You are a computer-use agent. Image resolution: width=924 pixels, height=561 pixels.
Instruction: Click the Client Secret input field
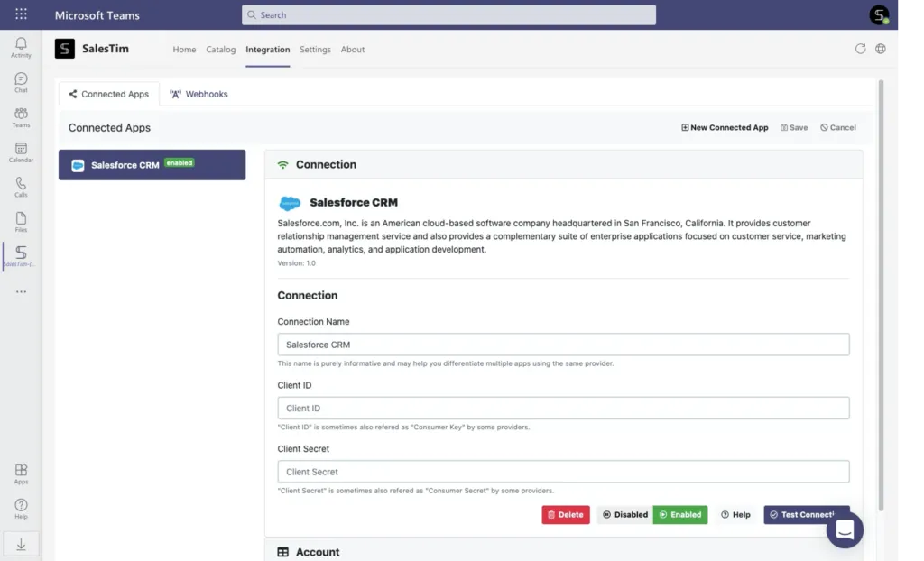point(563,472)
